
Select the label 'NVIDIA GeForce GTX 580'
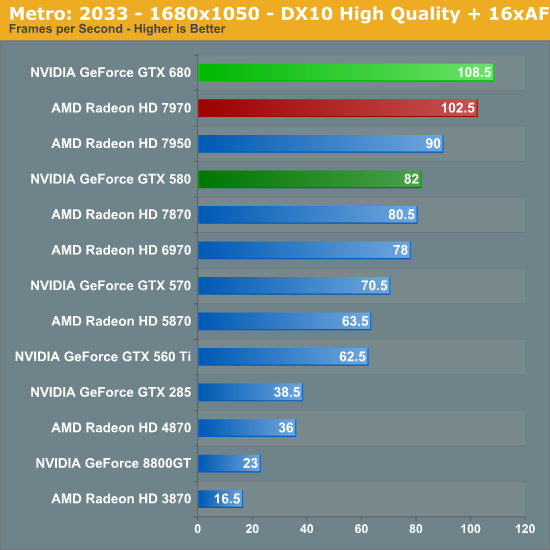pyautogui.click(x=110, y=179)
